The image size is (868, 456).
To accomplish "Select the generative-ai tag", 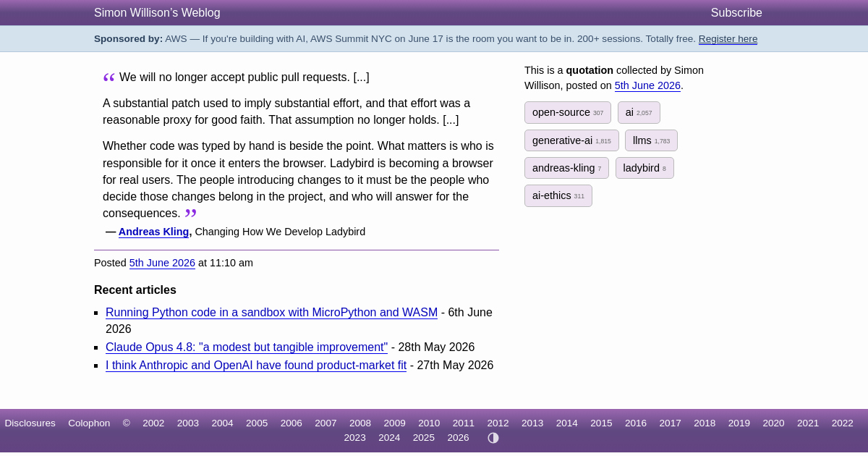I will click(571, 140).
